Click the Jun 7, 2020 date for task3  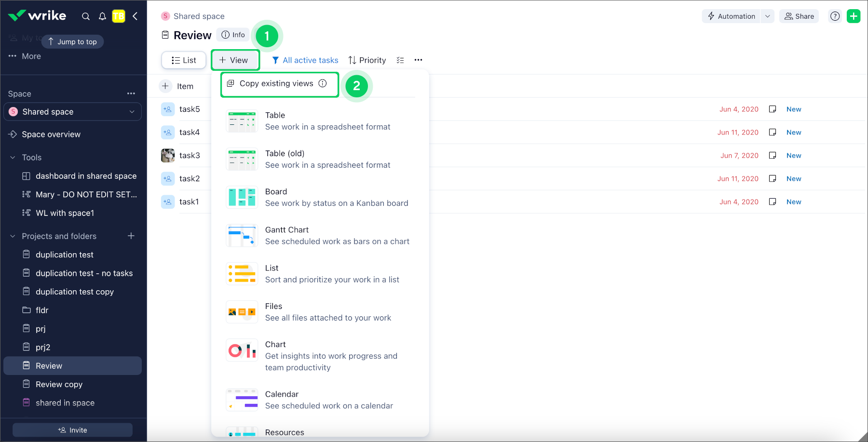pos(739,156)
